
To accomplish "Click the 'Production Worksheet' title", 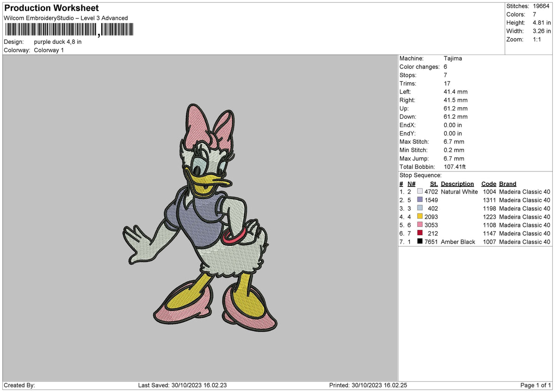I will pyautogui.click(x=51, y=8).
